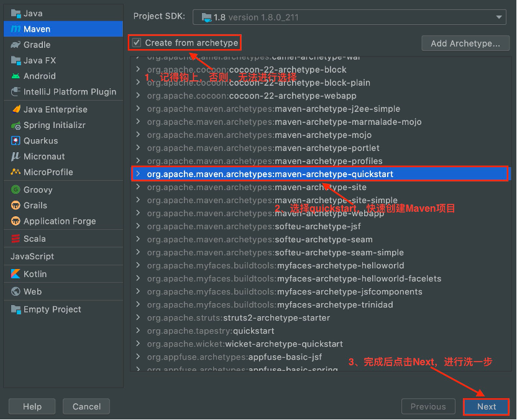Select the Kotlin icon
517x420 pixels.
click(x=16, y=274)
